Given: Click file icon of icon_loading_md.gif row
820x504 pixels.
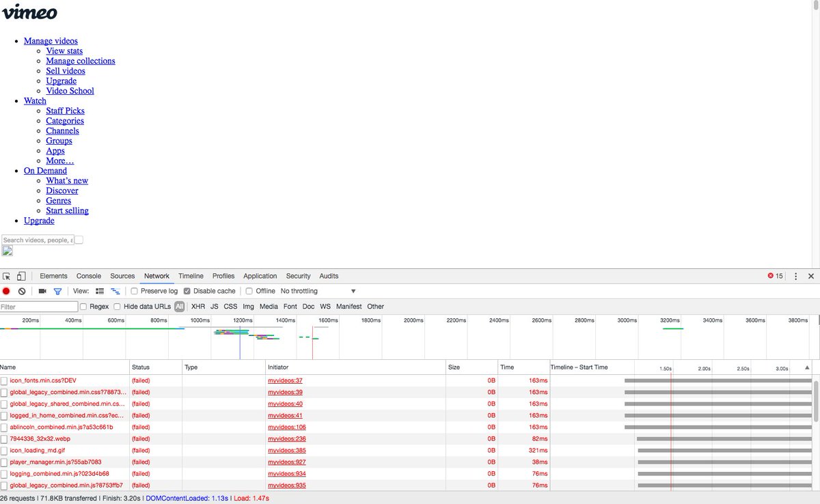Looking at the screenshot, I should (x=4, y=450).
